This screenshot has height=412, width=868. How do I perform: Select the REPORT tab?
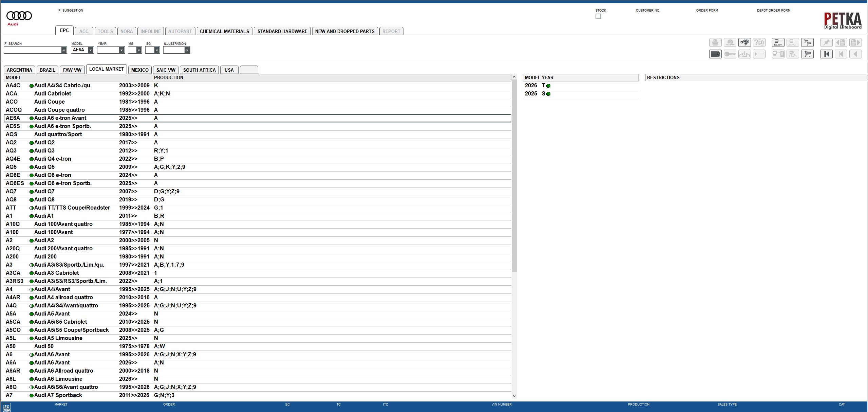tap(391, 31)
